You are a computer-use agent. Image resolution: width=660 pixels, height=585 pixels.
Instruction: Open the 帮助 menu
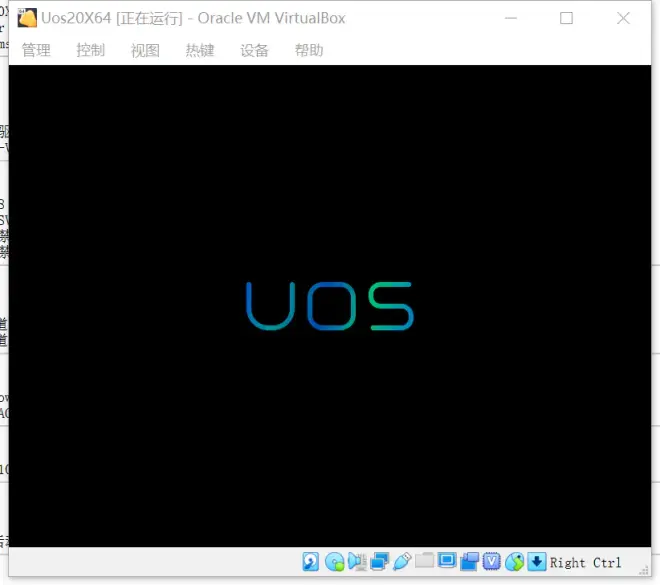(x=309, y=51)
